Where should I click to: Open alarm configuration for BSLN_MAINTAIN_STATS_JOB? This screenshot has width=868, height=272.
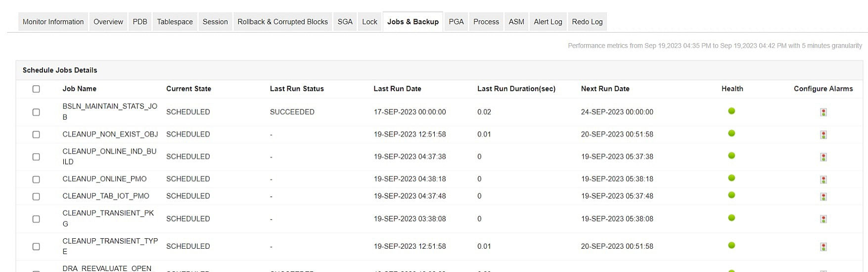pos(823,112)
